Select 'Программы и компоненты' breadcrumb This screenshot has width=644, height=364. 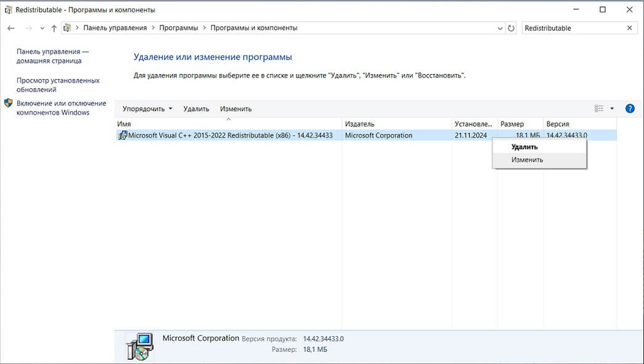coord(254,28)
